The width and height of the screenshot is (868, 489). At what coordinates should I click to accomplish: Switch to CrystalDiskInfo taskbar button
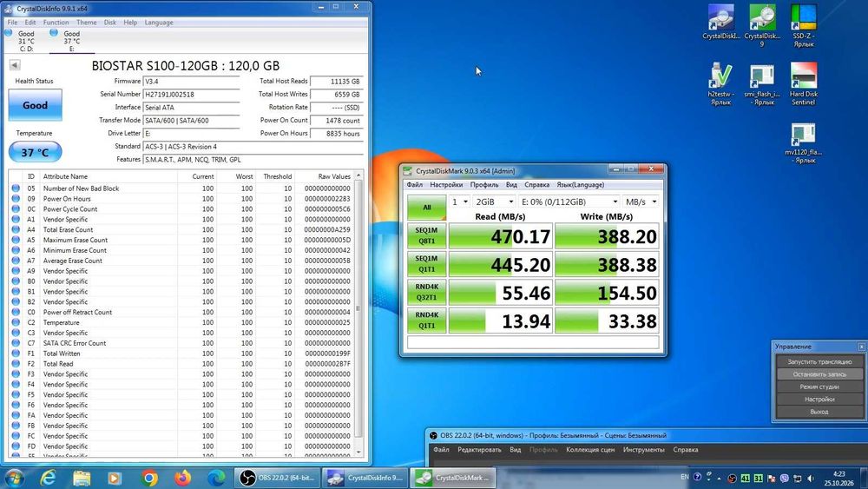[365, 478]
